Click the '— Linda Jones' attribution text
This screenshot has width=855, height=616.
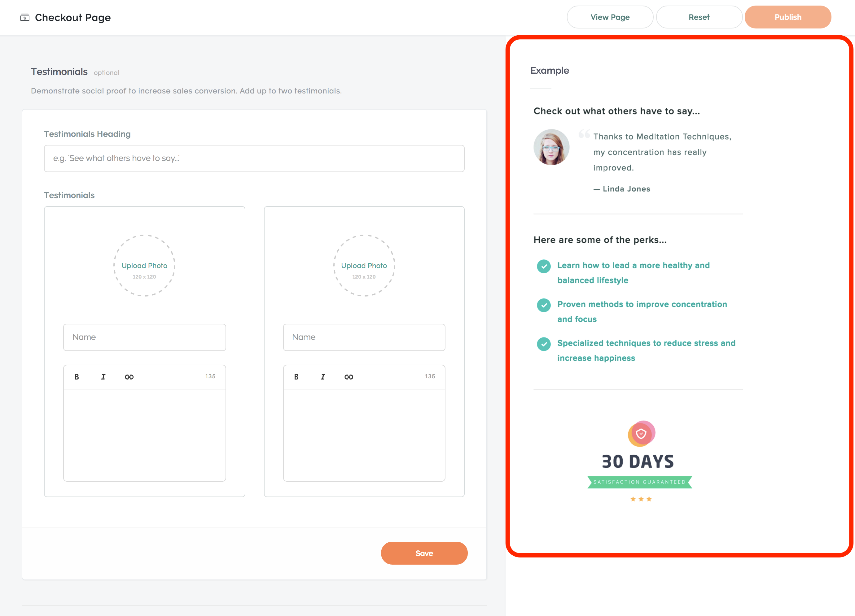click(622, 189)
